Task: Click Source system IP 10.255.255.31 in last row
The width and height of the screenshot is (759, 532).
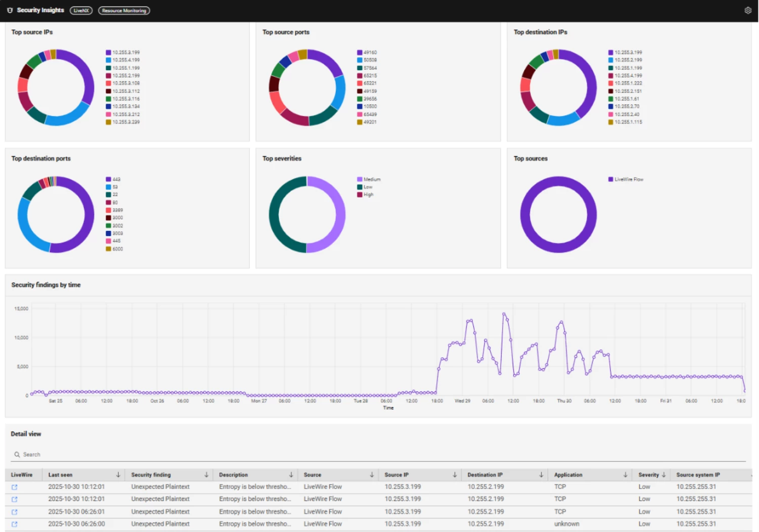Action: [x=696, y=524]
